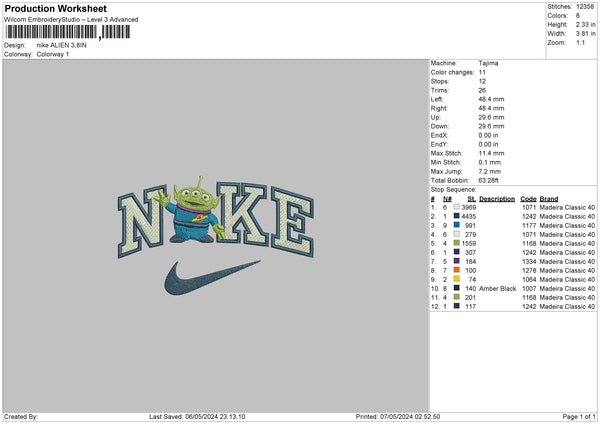Screen dimensions: 600x424
Task: Click the Last Saved date 06/05/2024
Action: [x=202, y=416]
